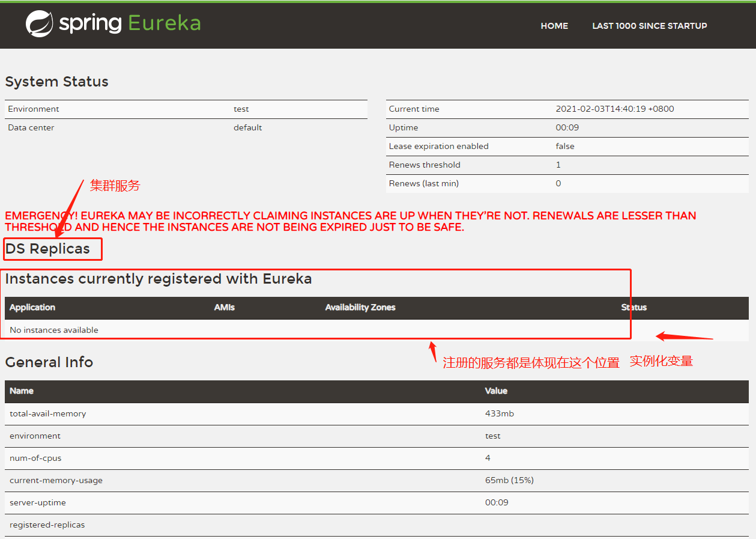The image size is (756, 539).
Task: Click the Current time label
Action: (x=414, y=109)
